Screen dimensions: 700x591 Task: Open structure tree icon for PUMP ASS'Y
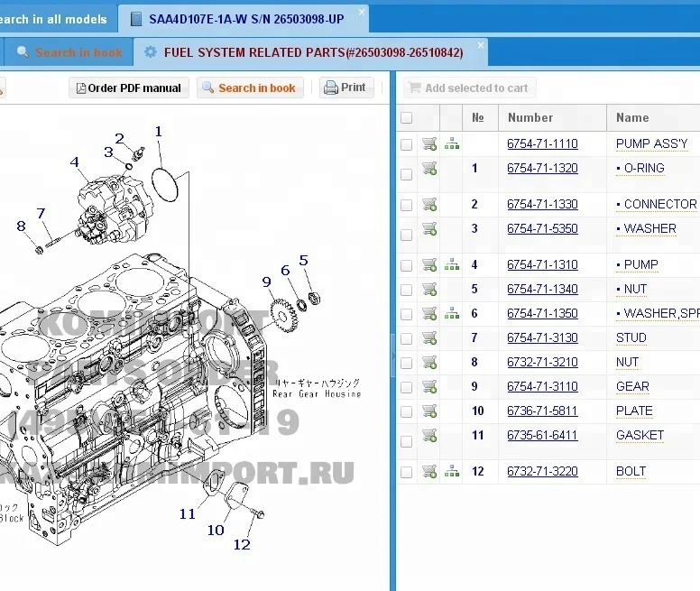click(452, 143)
